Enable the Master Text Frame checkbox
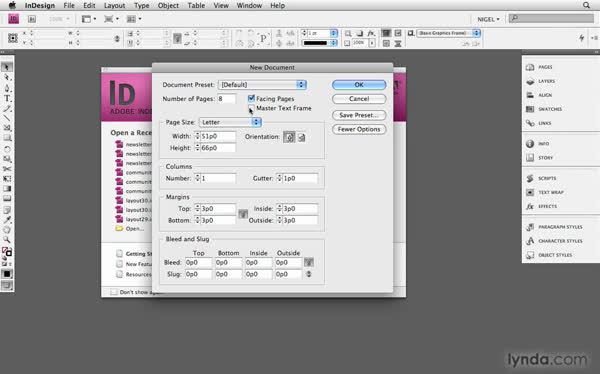 (x=251, y=108)
